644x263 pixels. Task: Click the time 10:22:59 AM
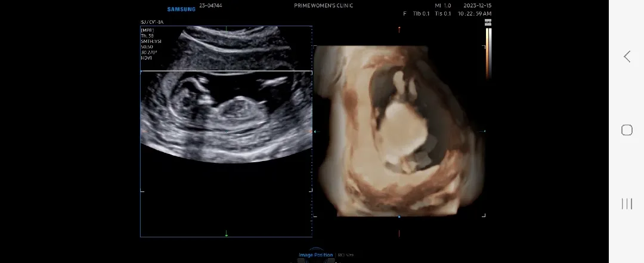coord(475,14)
